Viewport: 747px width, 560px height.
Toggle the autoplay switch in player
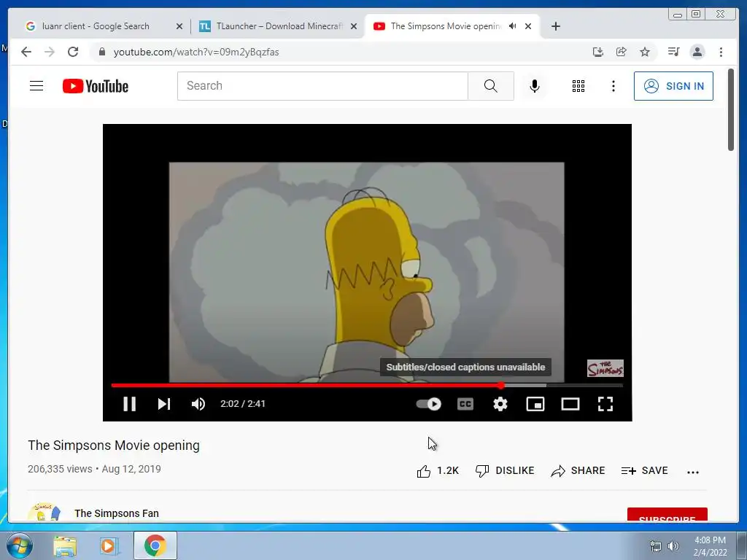428,404
